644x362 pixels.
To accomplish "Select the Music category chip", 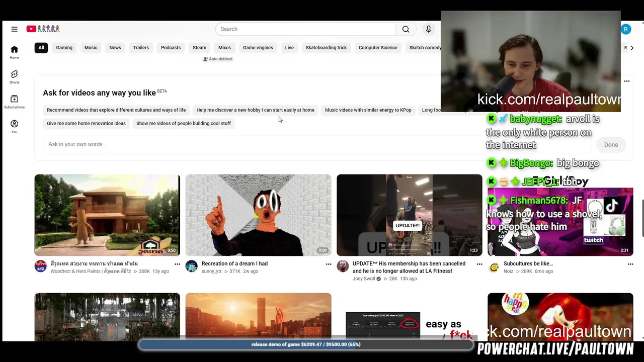I will [x=91, y=48].
